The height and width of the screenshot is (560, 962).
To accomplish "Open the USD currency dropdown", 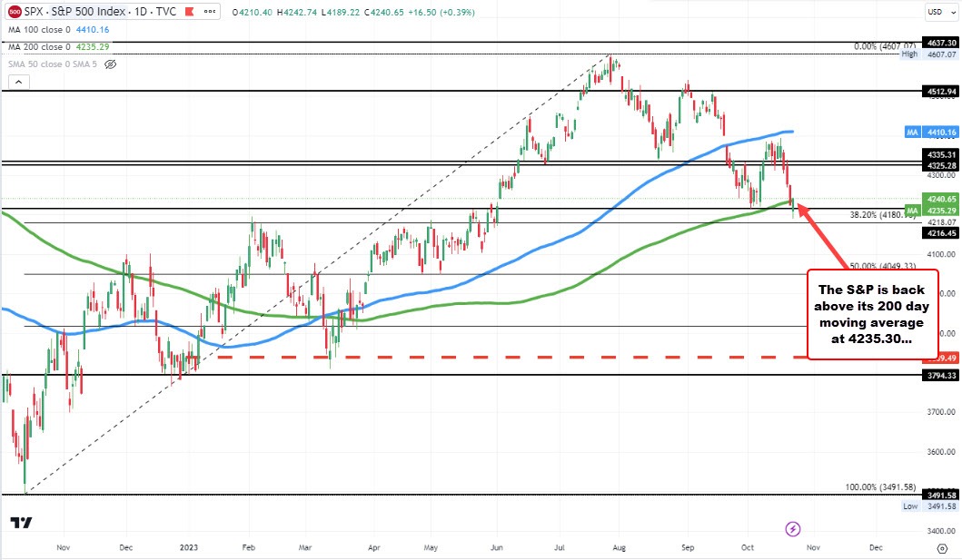I will coord(943,12).
